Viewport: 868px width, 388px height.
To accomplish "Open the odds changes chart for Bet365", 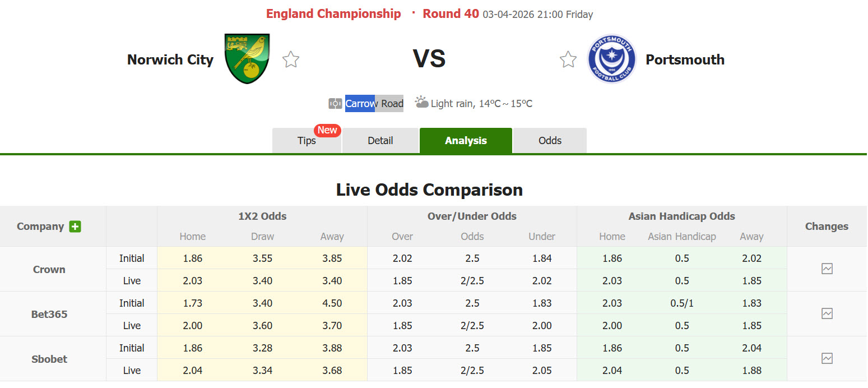I will (x=827, y=313).
